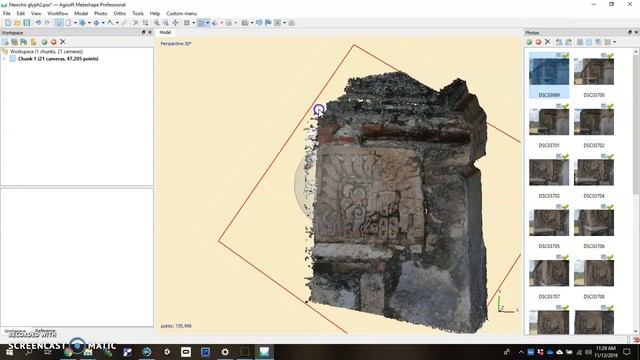Screen dimensions: 640x360
Task: Select the DSC03705 photo thumbnail
Action: point(549,223)
